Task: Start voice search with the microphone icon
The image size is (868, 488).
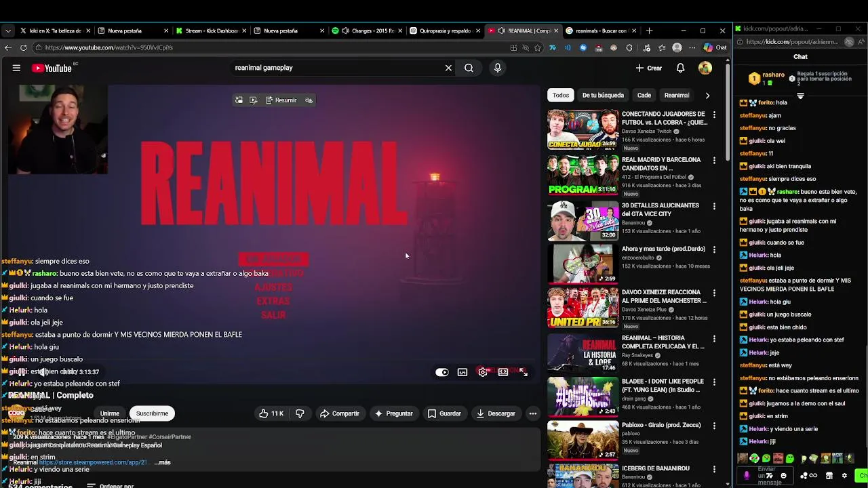Action: [x=498, y=68]
